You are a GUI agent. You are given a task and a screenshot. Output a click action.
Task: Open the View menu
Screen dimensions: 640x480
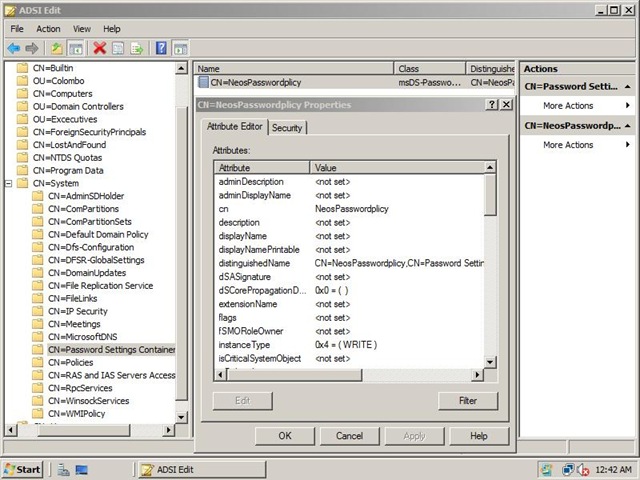pyautogui.click(x=82, y=29)
